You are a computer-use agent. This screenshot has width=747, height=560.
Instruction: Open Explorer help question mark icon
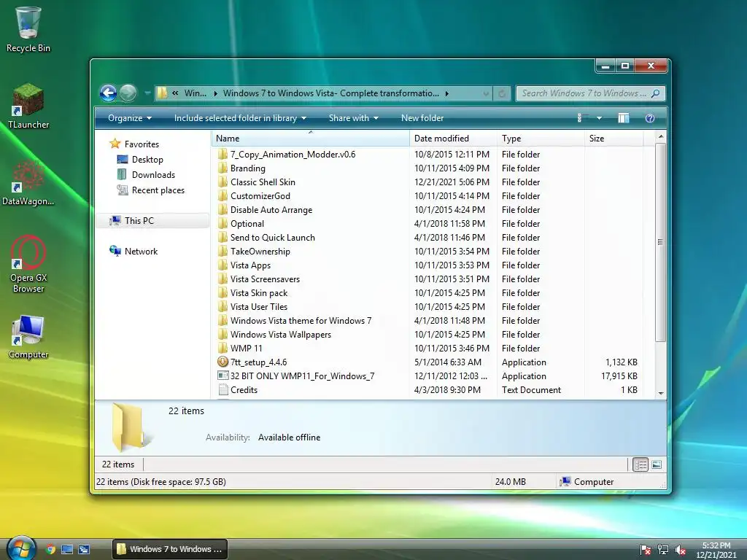(x=650, y=118)
